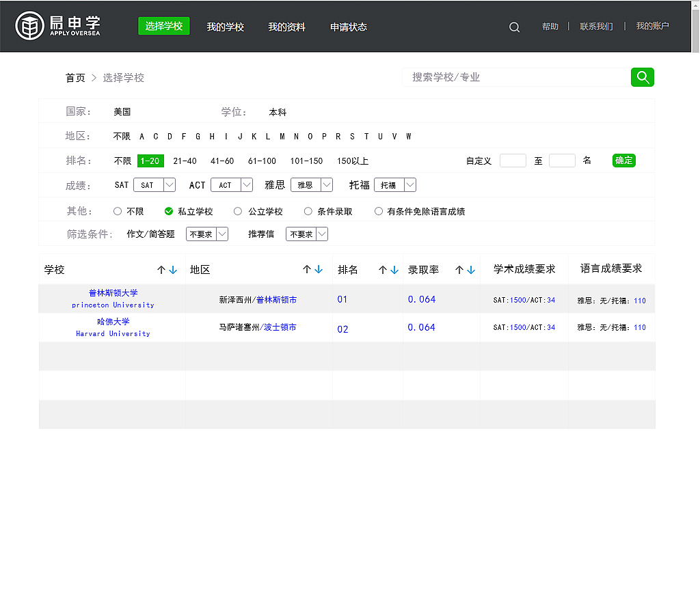Viewport: 700px width, 595px height.
Task: Select the 不限 radio button in 其他
Action: point(118,211)
